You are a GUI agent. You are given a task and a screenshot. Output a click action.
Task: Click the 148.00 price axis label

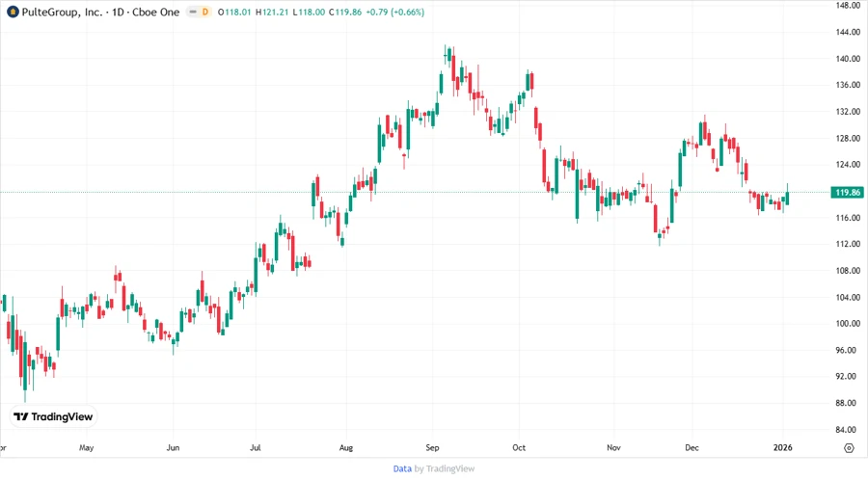click(x=848, y=6)
